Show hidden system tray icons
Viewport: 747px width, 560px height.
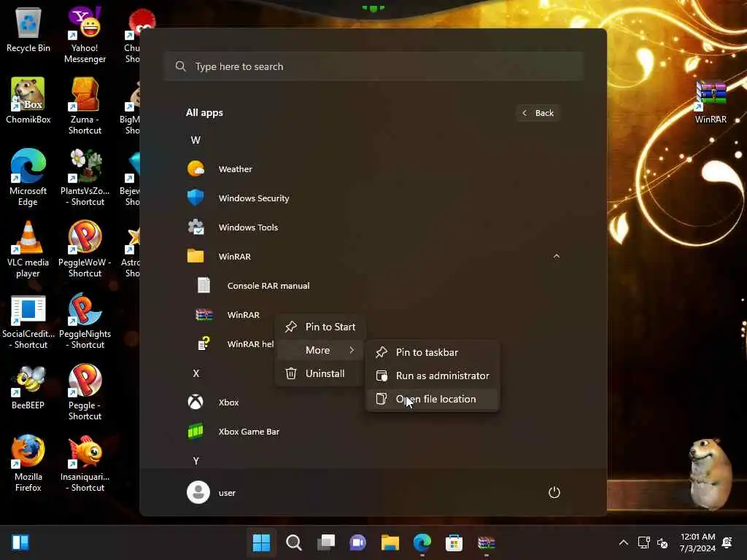[623, 542]
